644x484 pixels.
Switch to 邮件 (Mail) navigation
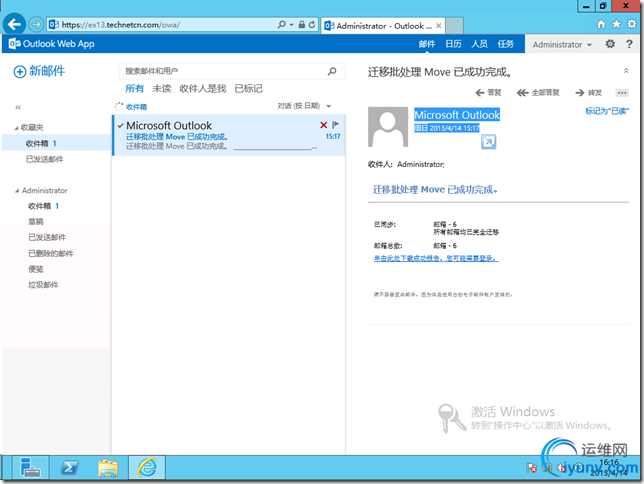pyautogui.click(x=427, y=44)
